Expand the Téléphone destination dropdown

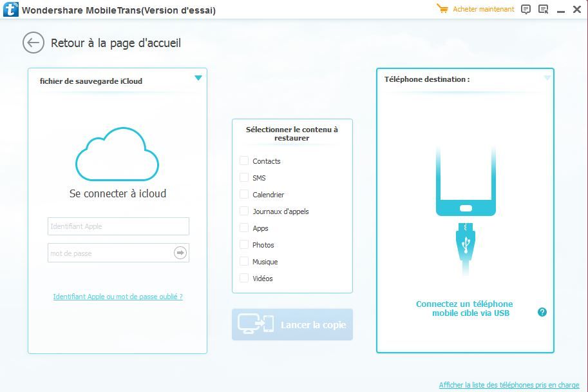click(x=547, y=78)
